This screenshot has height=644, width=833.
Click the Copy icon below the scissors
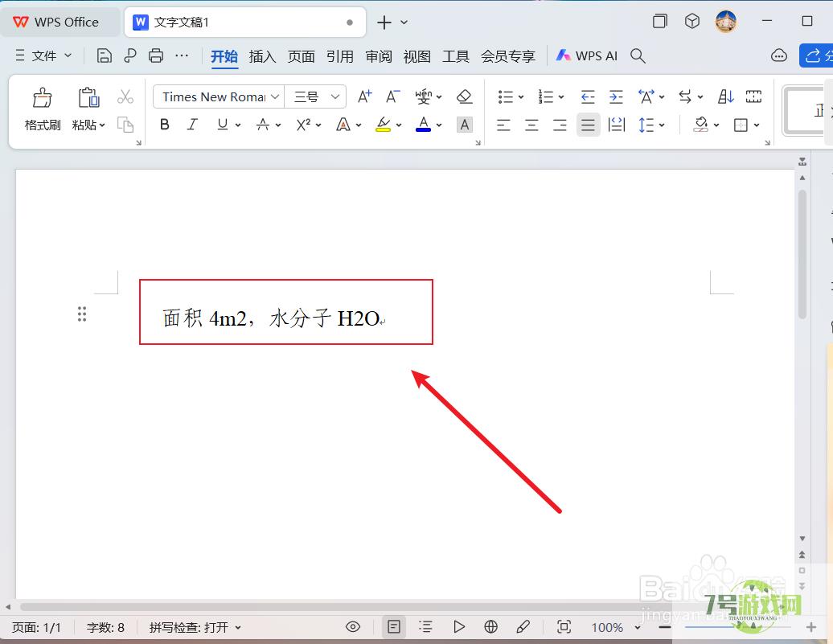point(125,125)
